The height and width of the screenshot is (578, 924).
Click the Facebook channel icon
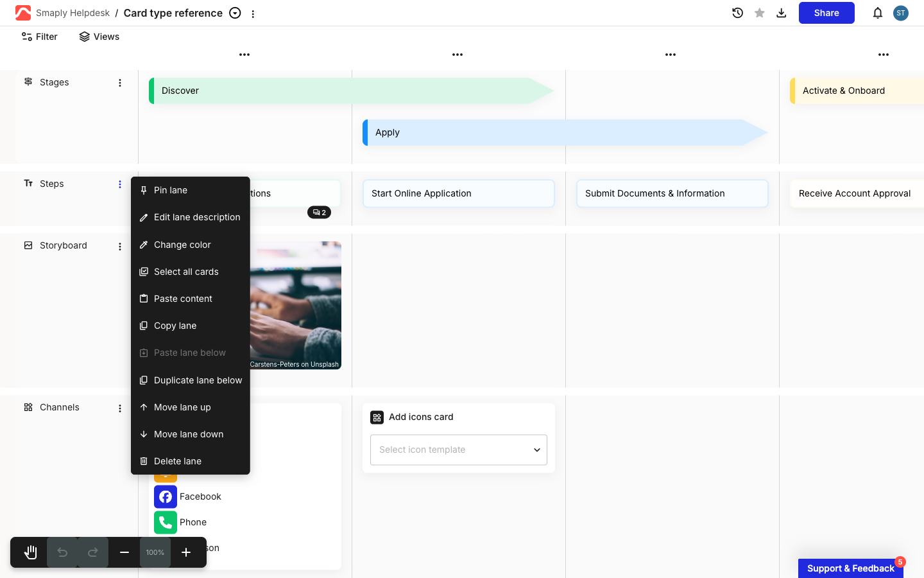pyautogui.click(x=166, y=496)
